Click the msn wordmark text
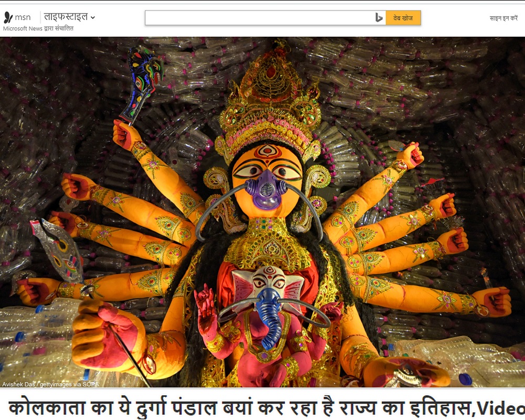This screenshot has width=525, height=420. pyautogui.click(x=23, y=17)
